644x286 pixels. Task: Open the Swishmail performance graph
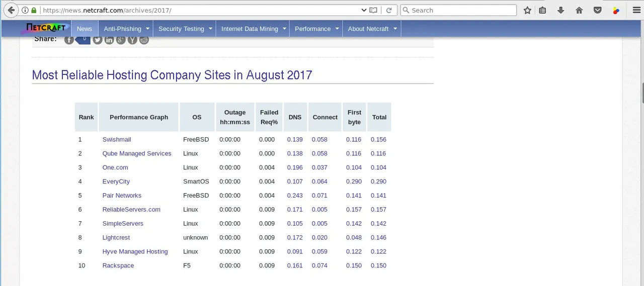point(117,139)
